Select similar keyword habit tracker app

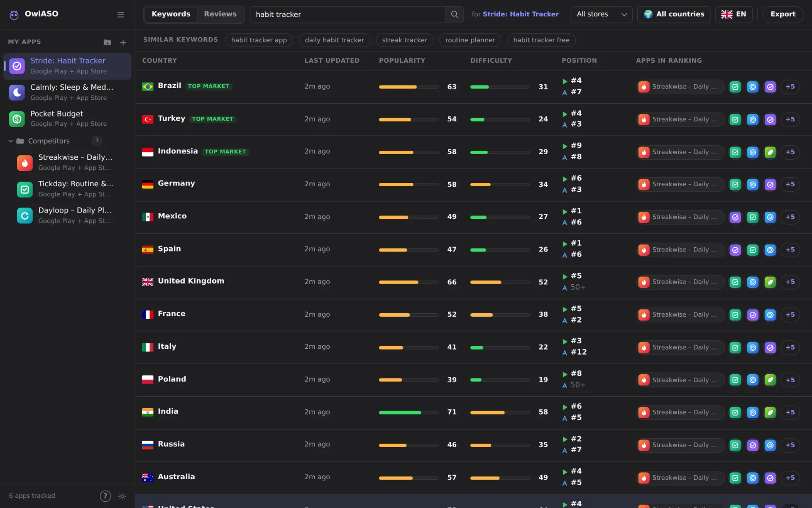point(259,40)
